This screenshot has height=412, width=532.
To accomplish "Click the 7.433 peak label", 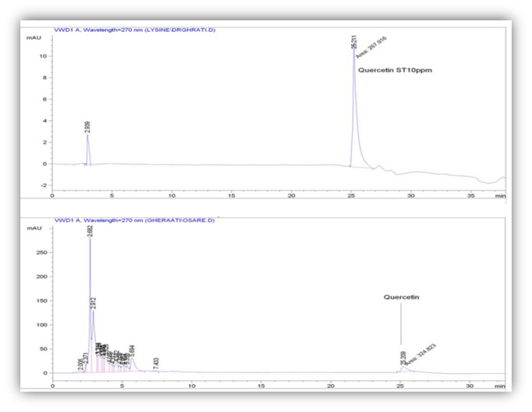I will pos(156,363).
